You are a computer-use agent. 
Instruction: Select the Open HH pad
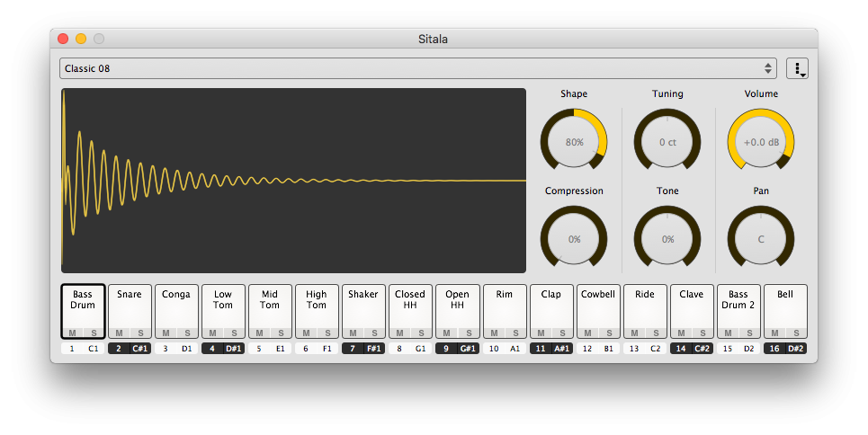click(x=457, y=311)
